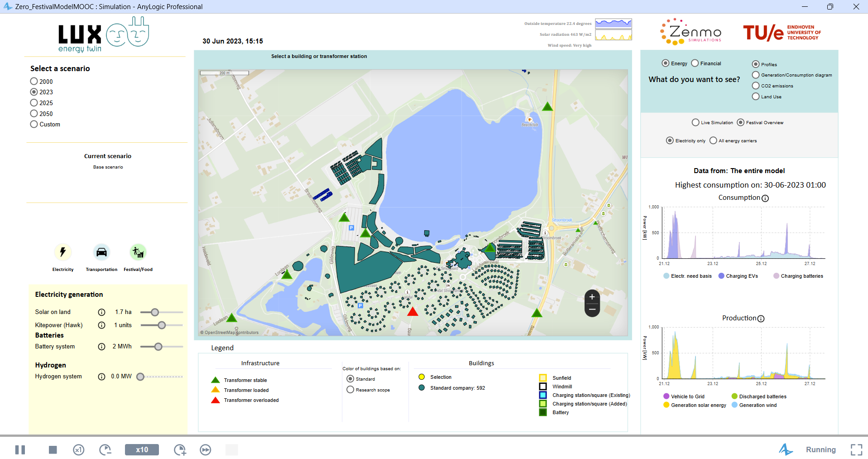Select the Custom scenario
The image size is (868, 459).
pyautogui.click(x=34, y=124)
